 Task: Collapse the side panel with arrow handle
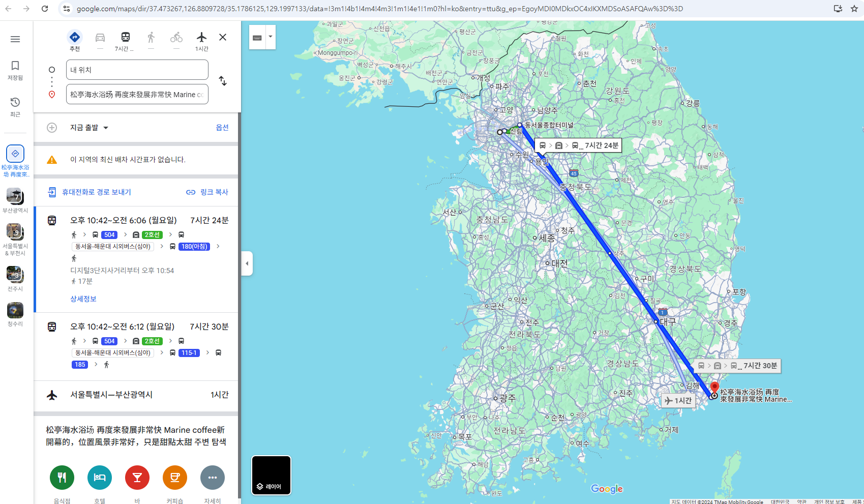click(247, 263)
